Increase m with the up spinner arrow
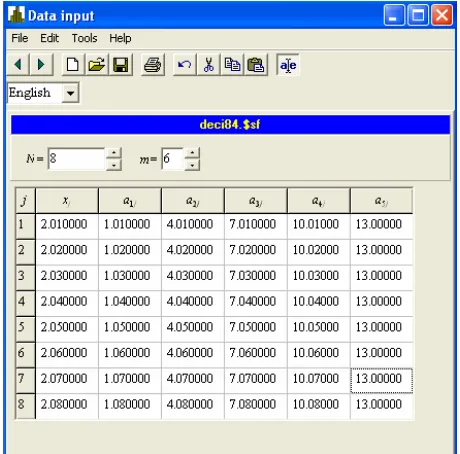 point(192,153)
